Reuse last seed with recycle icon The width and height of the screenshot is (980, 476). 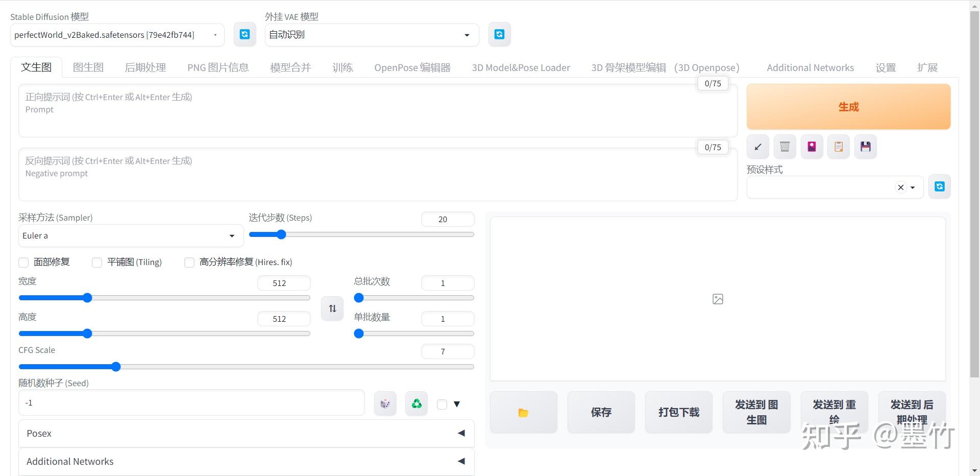(416, 403)
